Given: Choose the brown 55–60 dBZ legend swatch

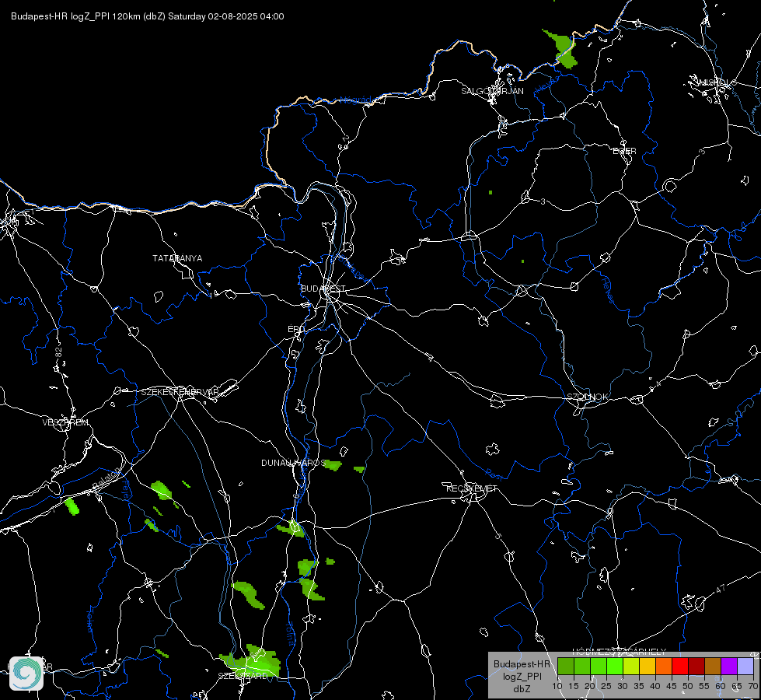Looking at the screenshot, I should click(x=713, y=666).
